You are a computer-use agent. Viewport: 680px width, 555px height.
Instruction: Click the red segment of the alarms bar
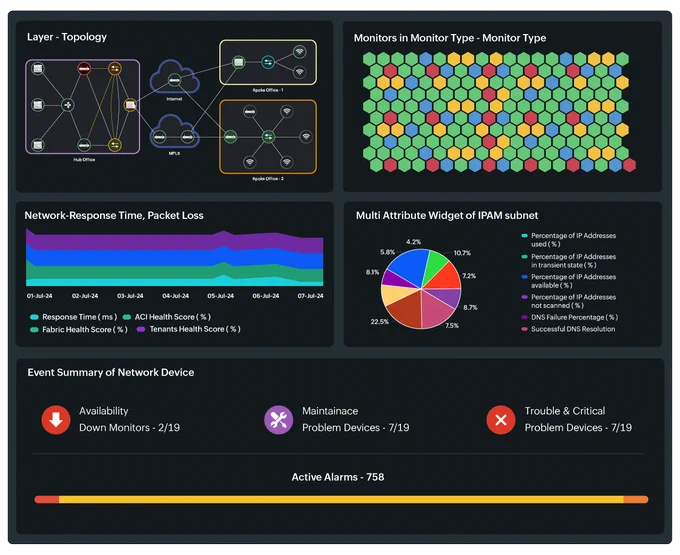point(47,500)
